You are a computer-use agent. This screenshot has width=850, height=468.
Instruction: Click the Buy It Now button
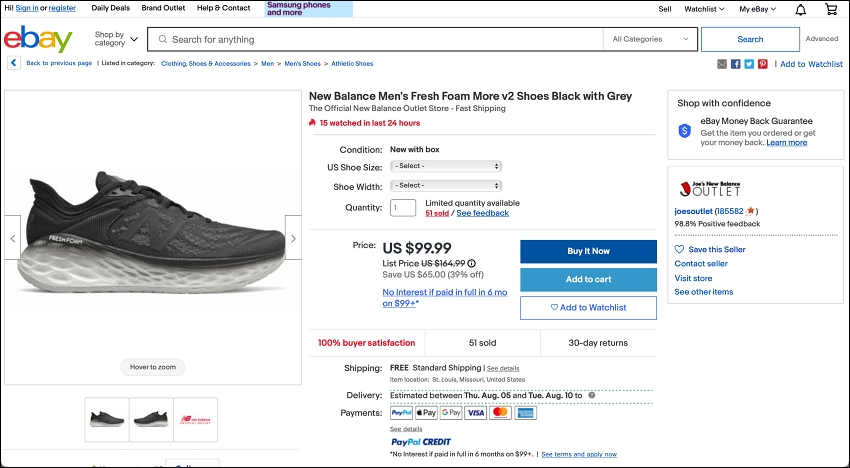tap(588, 251)
